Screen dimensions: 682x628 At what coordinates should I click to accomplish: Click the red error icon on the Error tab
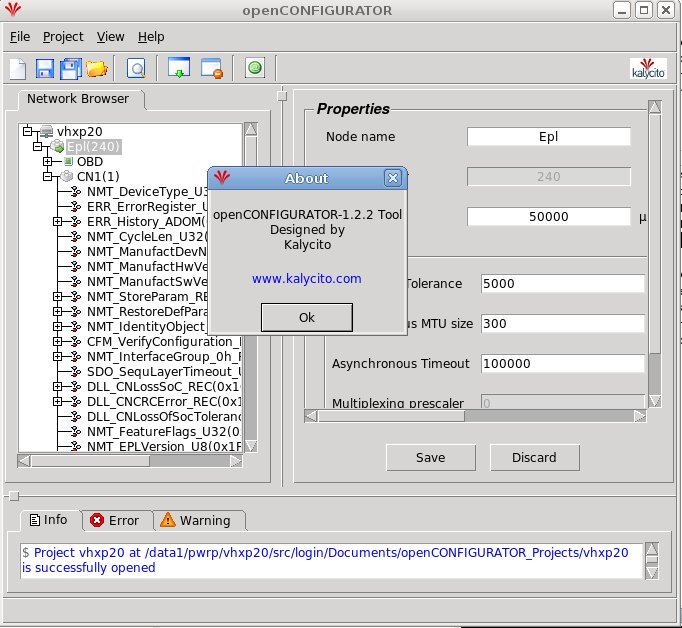97,520
